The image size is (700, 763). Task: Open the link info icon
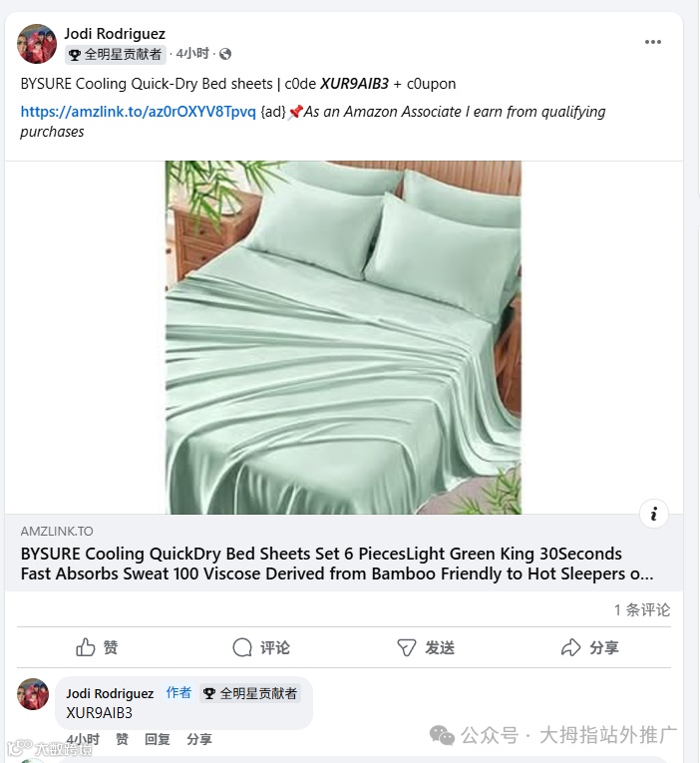click(654, 514)
